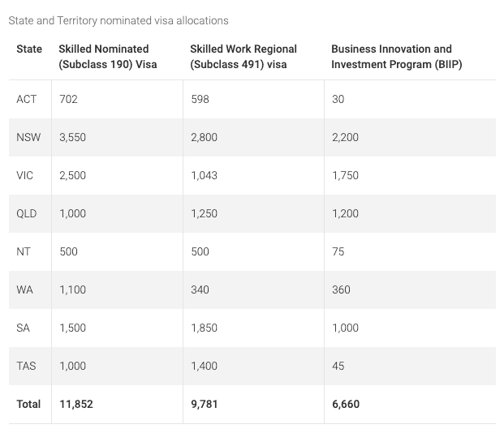Viewport: 504px width, 446px height.
Task: Click the WA state cell
Action: click(25, 289)
